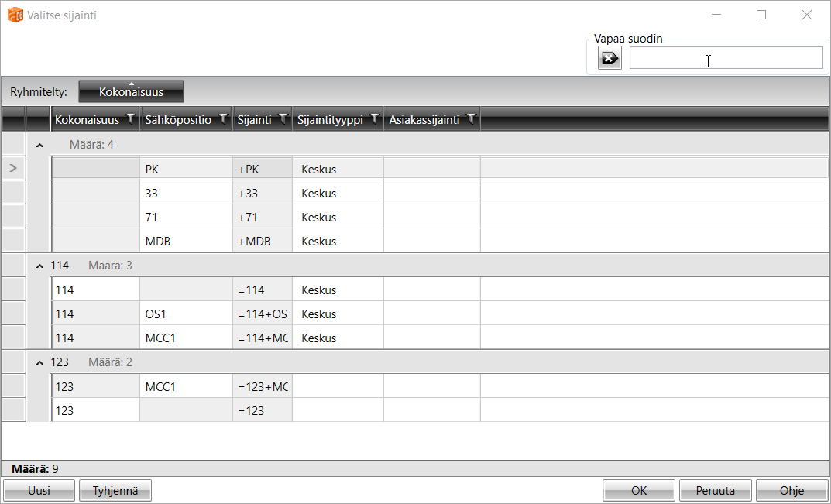Open the Sähköpositio column filter icon

tap(224, 119)
